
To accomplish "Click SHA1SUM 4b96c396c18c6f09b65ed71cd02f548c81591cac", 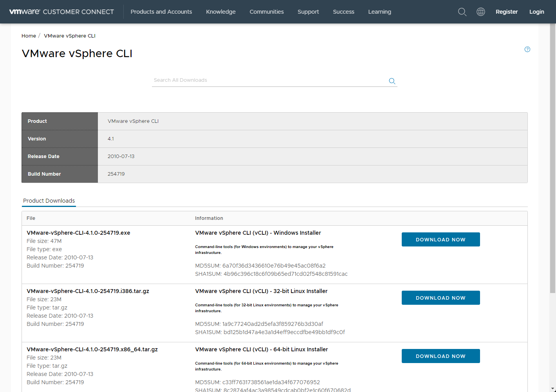I will tap(271, 274).
